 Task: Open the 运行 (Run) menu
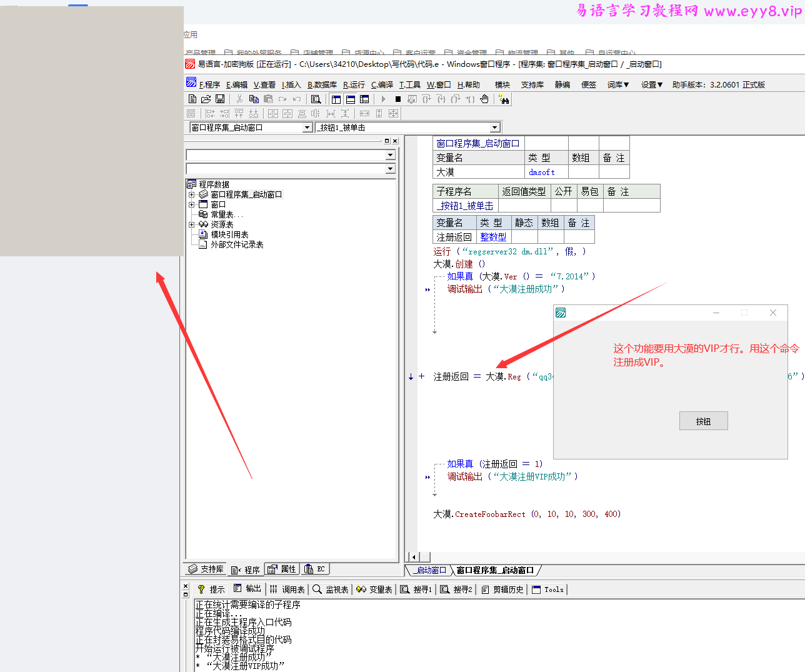(354, 84)
